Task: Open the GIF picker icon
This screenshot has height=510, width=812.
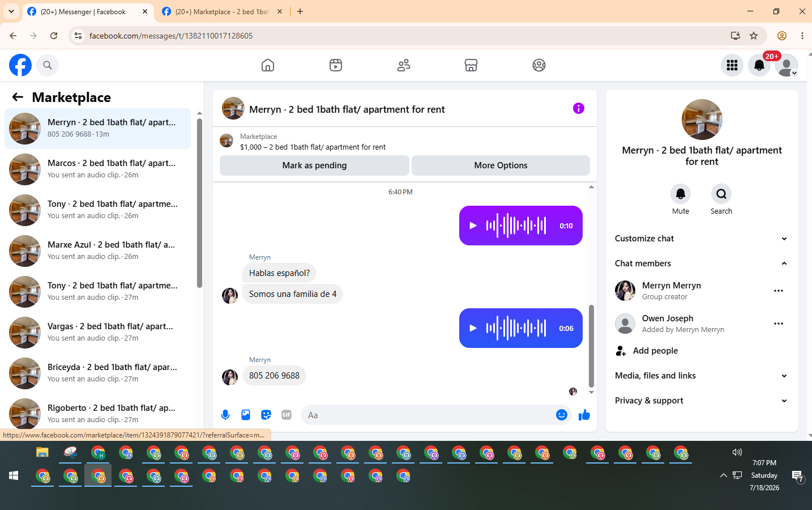Action: coord(287,415)
